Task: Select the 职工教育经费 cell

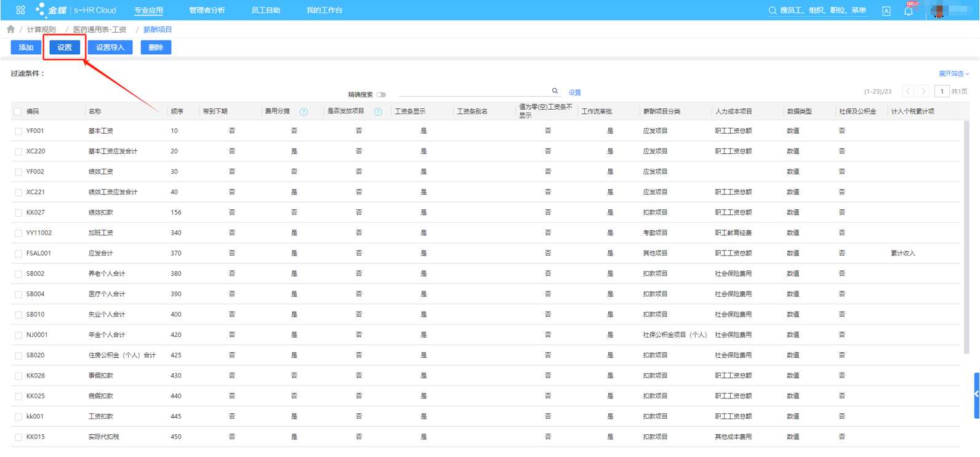Action: click(x=733, y=233)
